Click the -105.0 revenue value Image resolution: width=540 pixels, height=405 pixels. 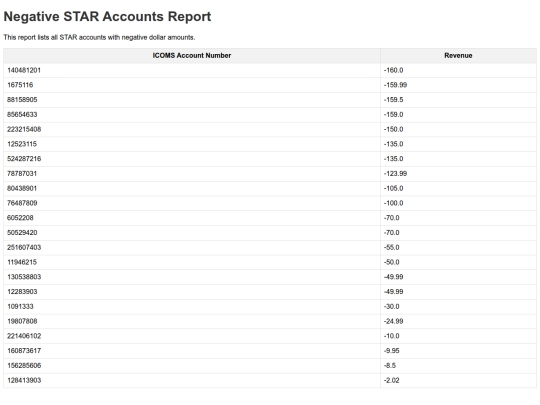[393, 188]
